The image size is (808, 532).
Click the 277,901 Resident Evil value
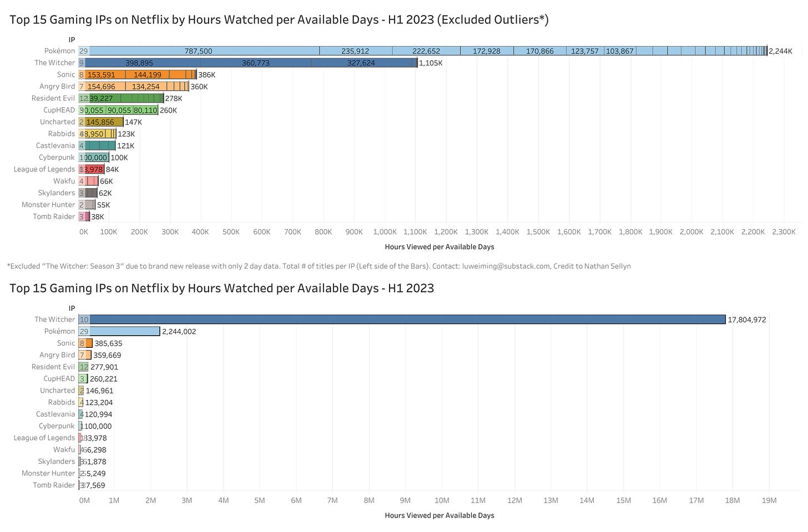(104, 367)
